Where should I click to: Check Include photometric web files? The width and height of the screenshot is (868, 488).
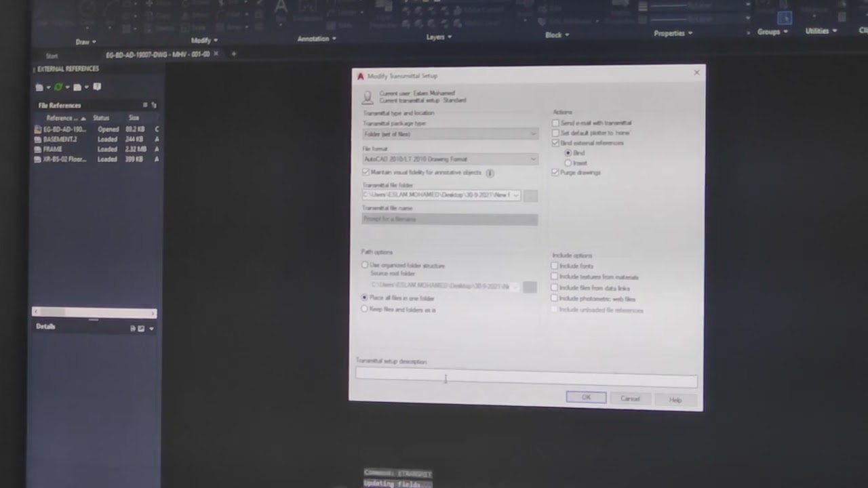(555, 299)
